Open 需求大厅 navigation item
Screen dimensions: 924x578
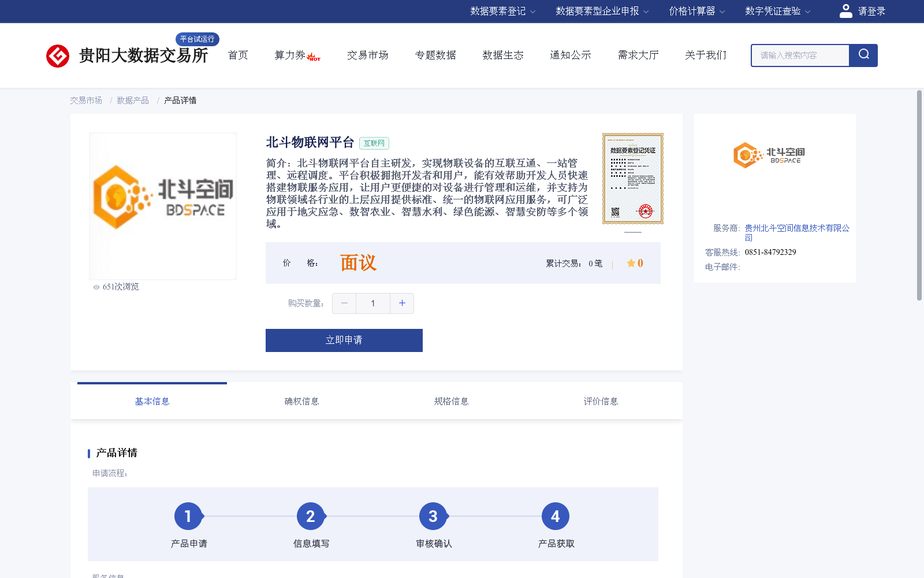pyautogui.click(x=638, y=55)
